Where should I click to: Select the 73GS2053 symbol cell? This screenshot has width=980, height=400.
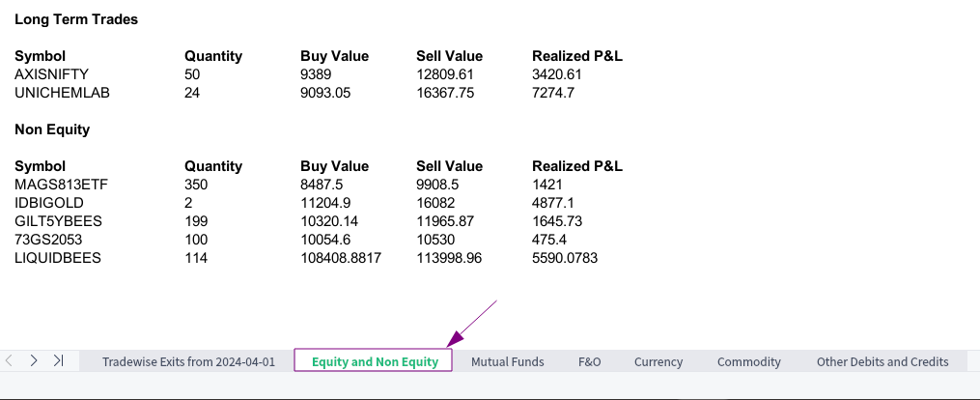48,240
